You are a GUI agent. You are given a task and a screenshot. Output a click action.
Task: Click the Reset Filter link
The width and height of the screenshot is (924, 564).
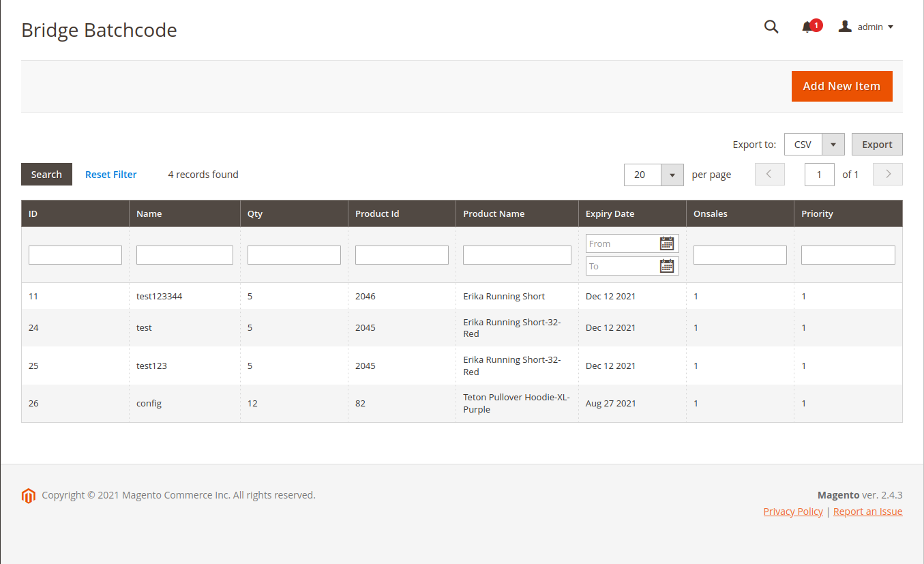coord(110,175)
